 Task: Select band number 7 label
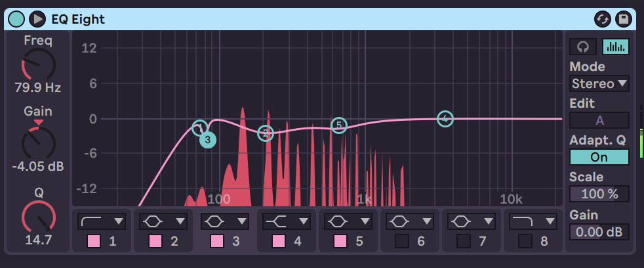pos(482,241)
